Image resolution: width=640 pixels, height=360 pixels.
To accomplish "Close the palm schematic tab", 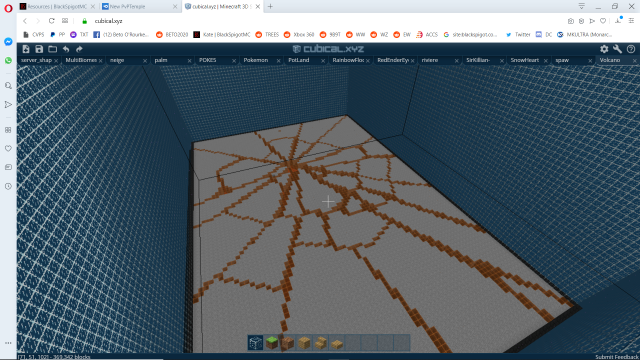I will click(x=189, y=60).
